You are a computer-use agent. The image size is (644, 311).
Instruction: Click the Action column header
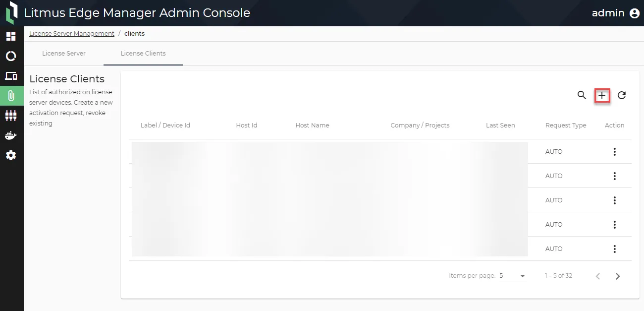click(614, 125)
